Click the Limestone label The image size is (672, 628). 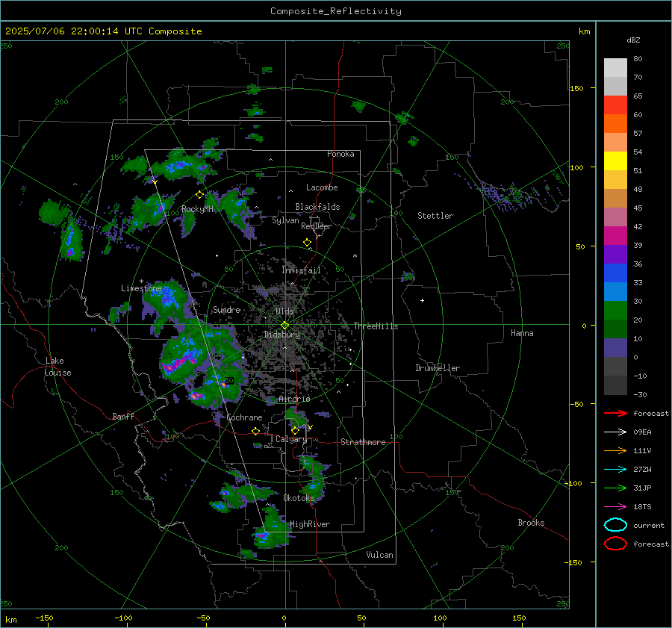(141, 288)
